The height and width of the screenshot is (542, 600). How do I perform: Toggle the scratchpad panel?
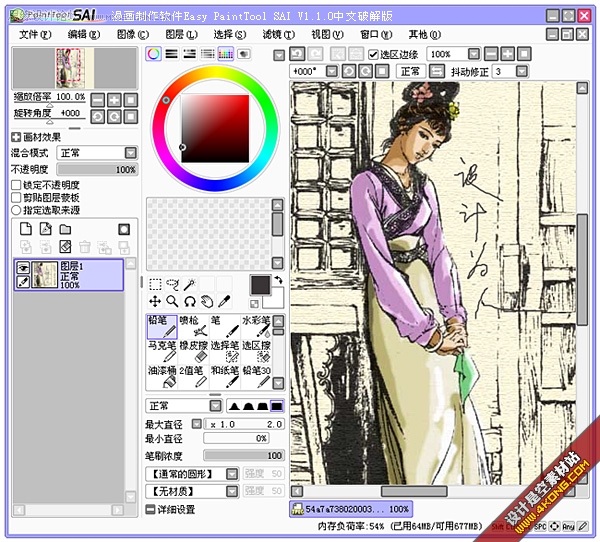click(244, 54)
